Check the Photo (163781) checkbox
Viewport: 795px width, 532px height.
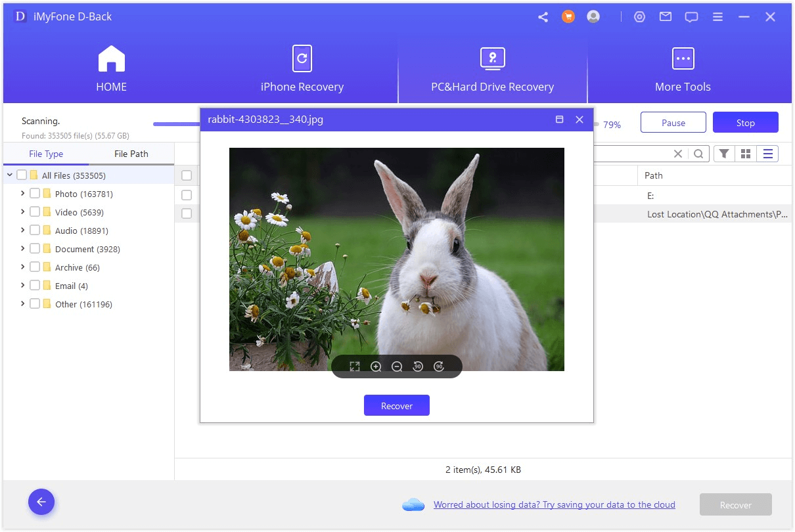click(x=35, y=194)
